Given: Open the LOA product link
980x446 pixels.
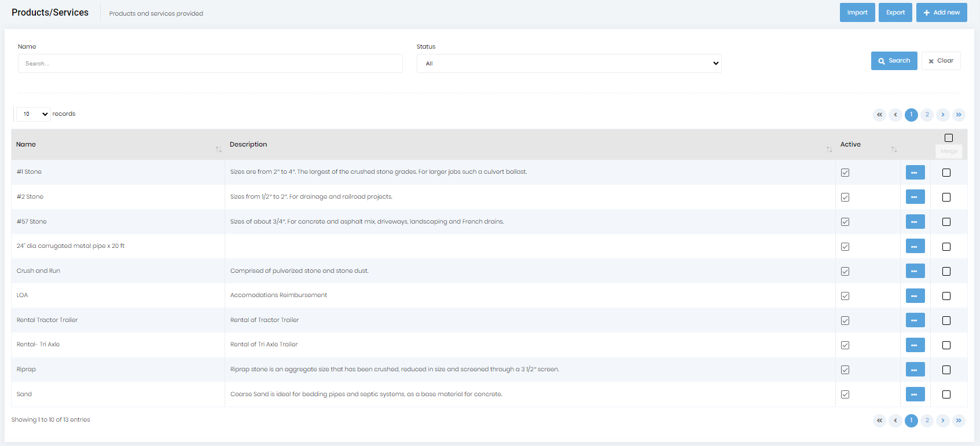Looking at the screenshot, I should pos(22,295).
